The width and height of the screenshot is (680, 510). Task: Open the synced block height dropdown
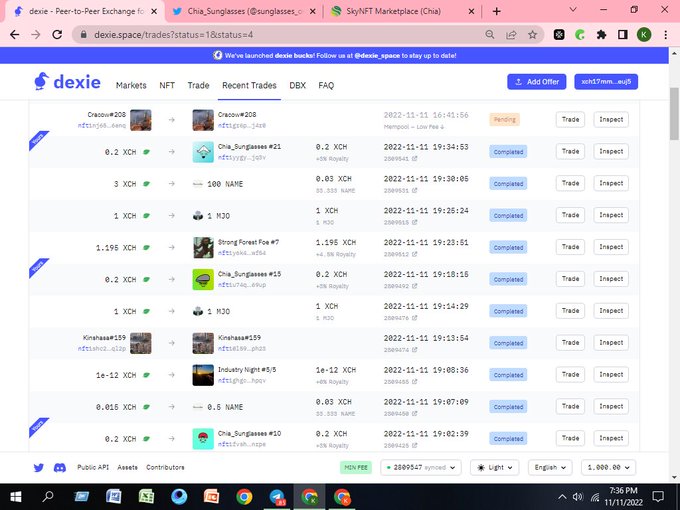421,468
